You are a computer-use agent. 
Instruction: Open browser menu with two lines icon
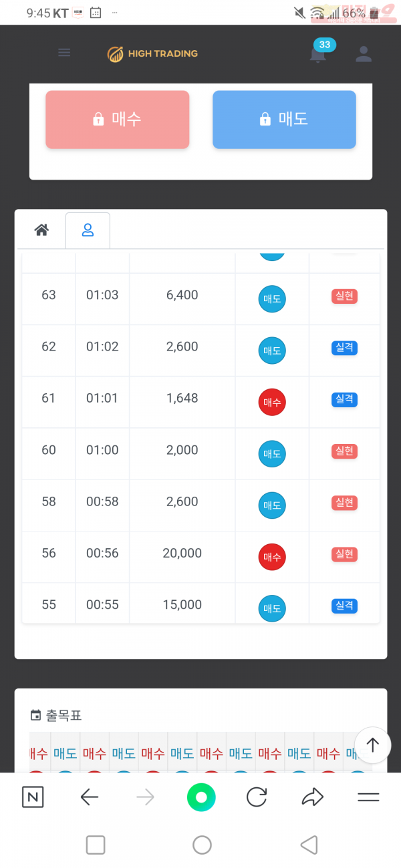(x=368, y=797)
